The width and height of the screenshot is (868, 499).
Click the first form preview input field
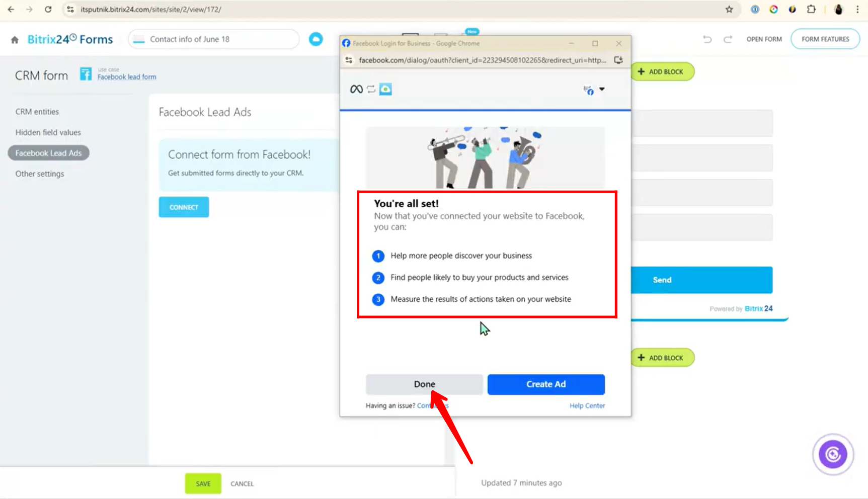(x=702, y=123)
